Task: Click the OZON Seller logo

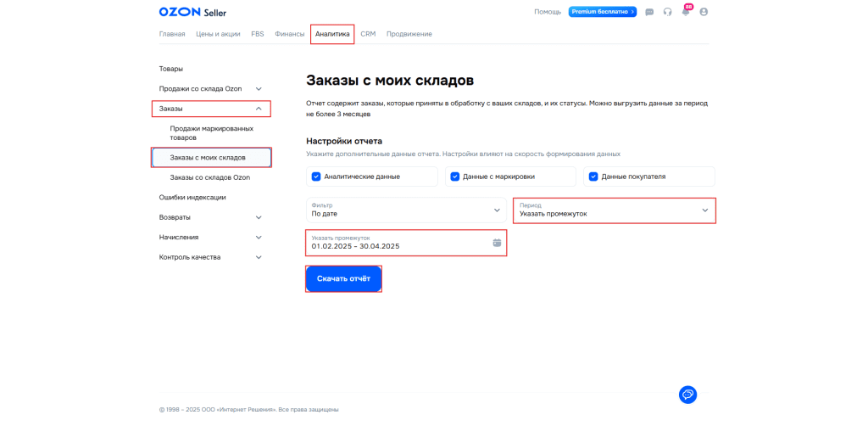Action: coord(192,12)
